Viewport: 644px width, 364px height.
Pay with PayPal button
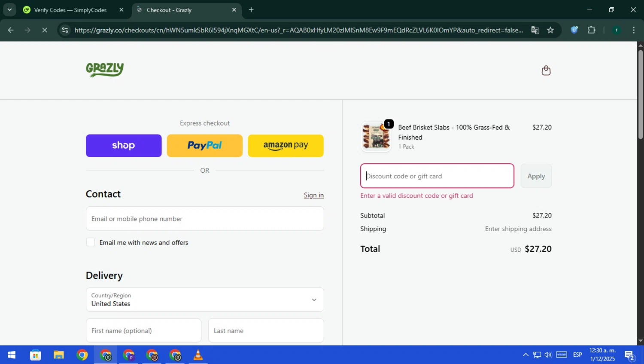pos(204,146)
